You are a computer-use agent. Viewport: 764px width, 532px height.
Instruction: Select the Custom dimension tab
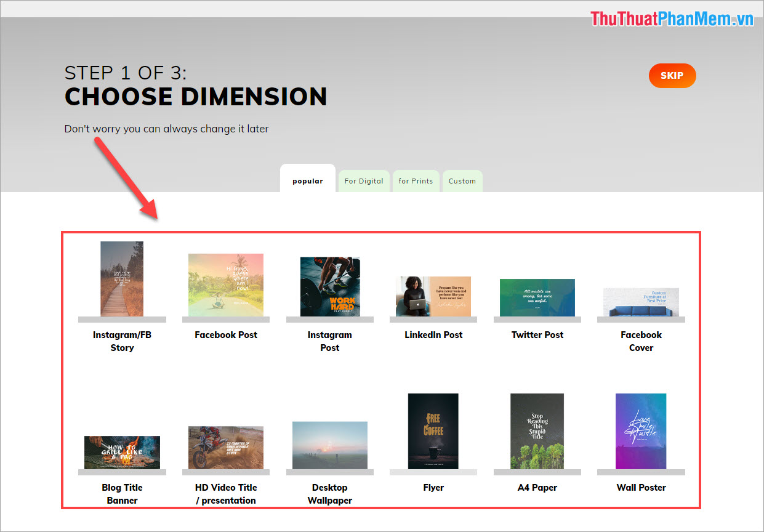point(462,181)
